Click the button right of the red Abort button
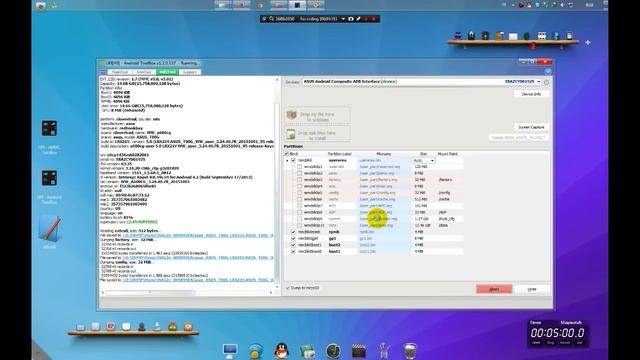640x360 pixels. point(532,289)
